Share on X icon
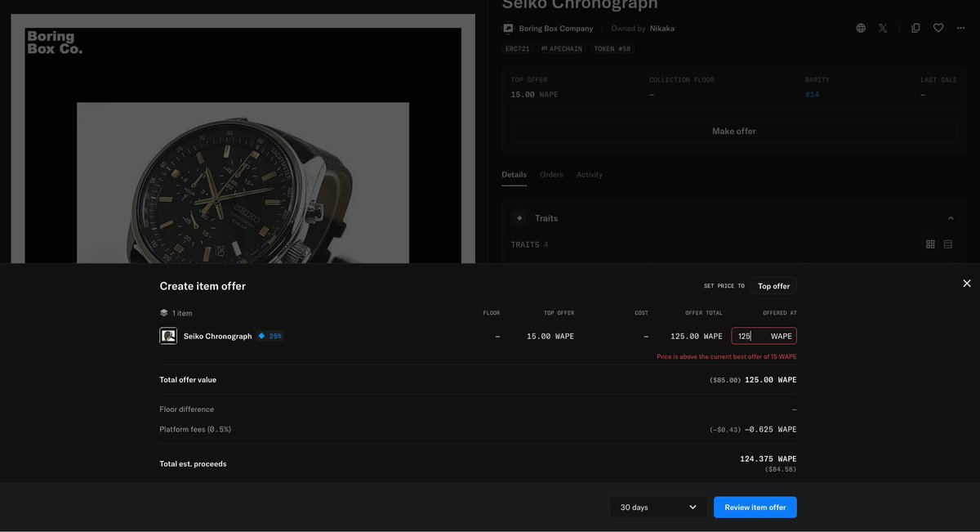The image size is (980, 532). click(x=883, y=28)
